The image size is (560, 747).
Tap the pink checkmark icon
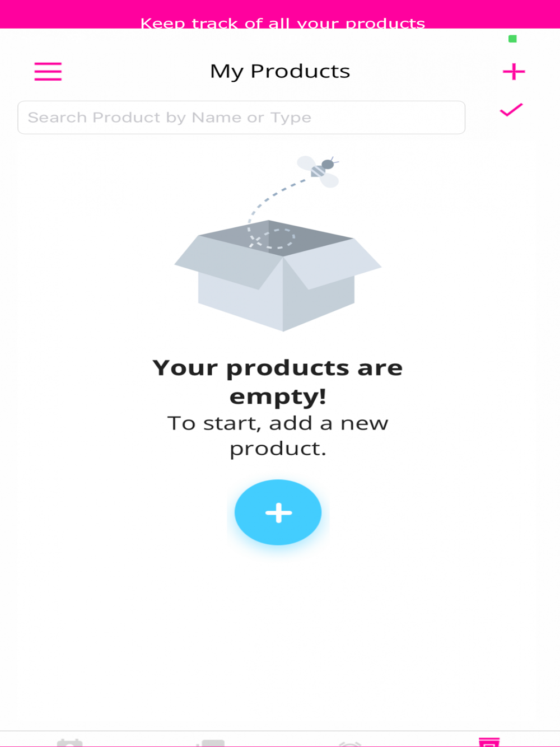511,110
